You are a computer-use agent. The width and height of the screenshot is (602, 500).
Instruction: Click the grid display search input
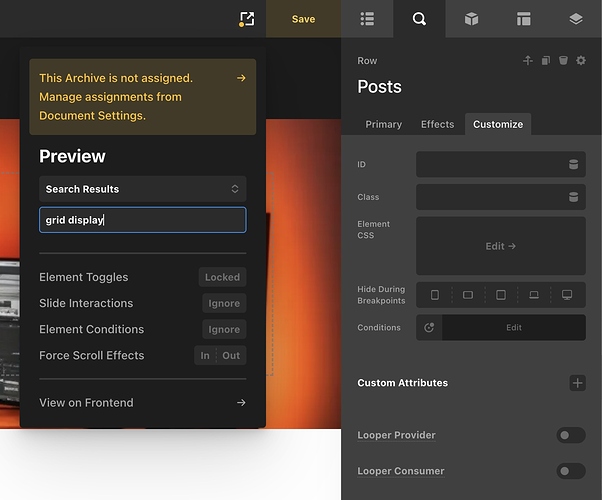click(x=142, y=220)
